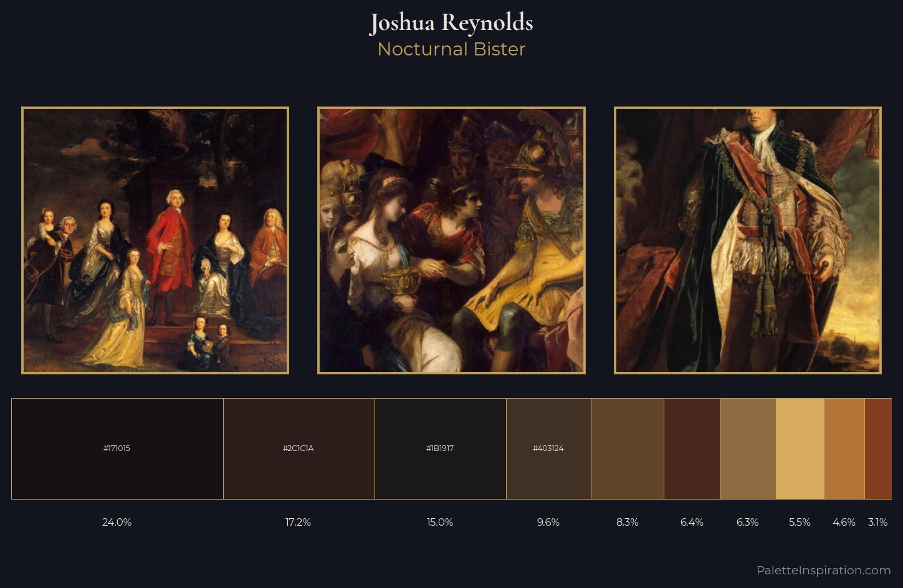
Task: Pick the #1B1917 near-black swatch
Action: tap(441, 448)
